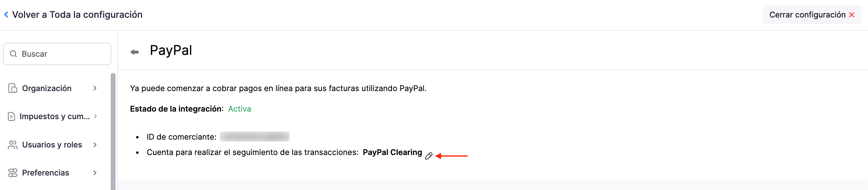
Task: Expand the Preferencias section
Action: [x=95, y=173]
